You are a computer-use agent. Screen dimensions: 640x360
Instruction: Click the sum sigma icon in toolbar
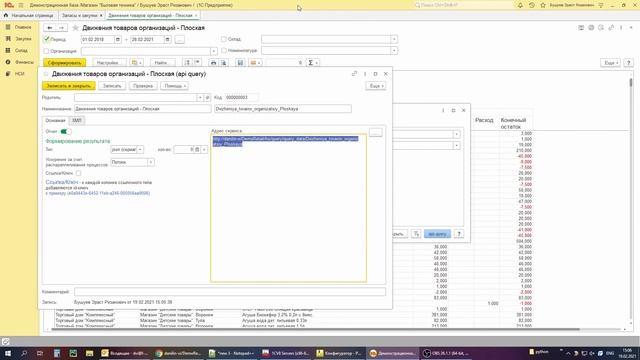coord(311,63)
